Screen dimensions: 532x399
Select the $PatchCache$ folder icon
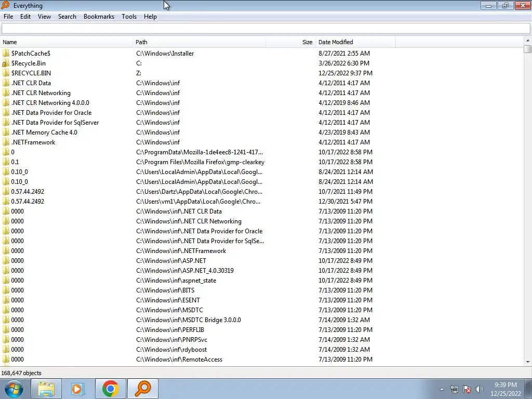(x=6, y=54)
